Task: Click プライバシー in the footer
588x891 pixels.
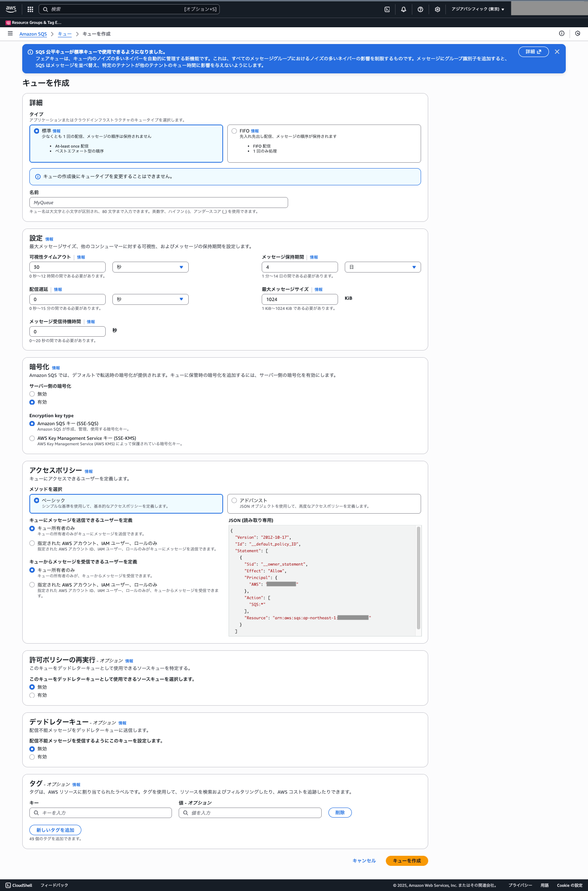Action: pos(520,885)
